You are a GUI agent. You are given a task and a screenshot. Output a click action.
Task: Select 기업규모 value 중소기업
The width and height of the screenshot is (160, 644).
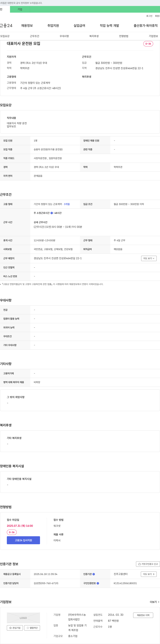tap(73, 636)
